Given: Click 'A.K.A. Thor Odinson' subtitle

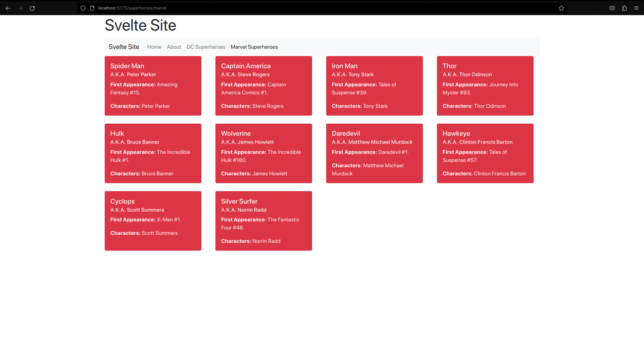Looking at the screenshot, I should point(467,75).
